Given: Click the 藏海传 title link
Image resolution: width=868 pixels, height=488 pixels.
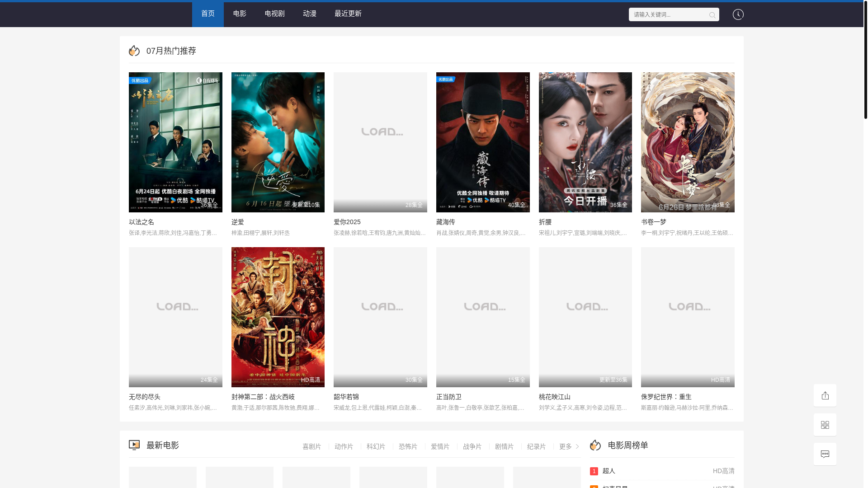Looking at the screenshot, I should coord(446,222).
